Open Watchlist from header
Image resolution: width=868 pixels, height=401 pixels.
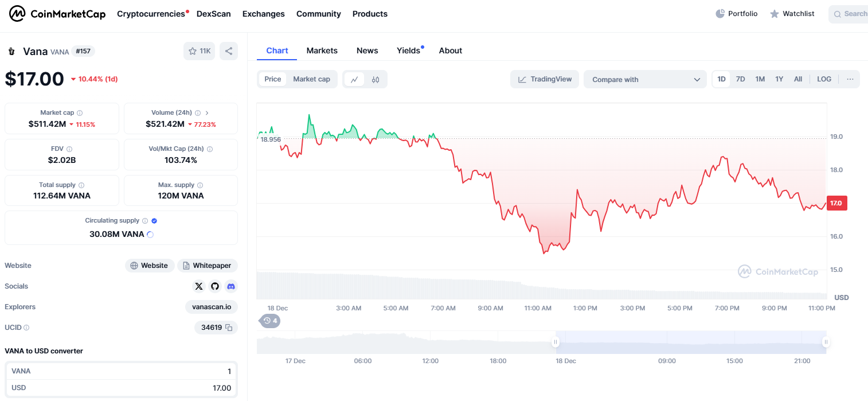point(792,14)
